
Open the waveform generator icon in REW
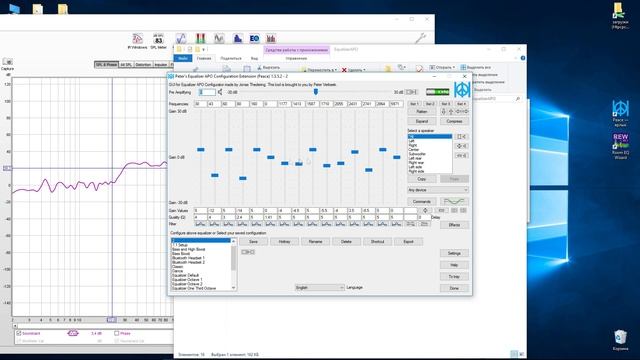219,38
